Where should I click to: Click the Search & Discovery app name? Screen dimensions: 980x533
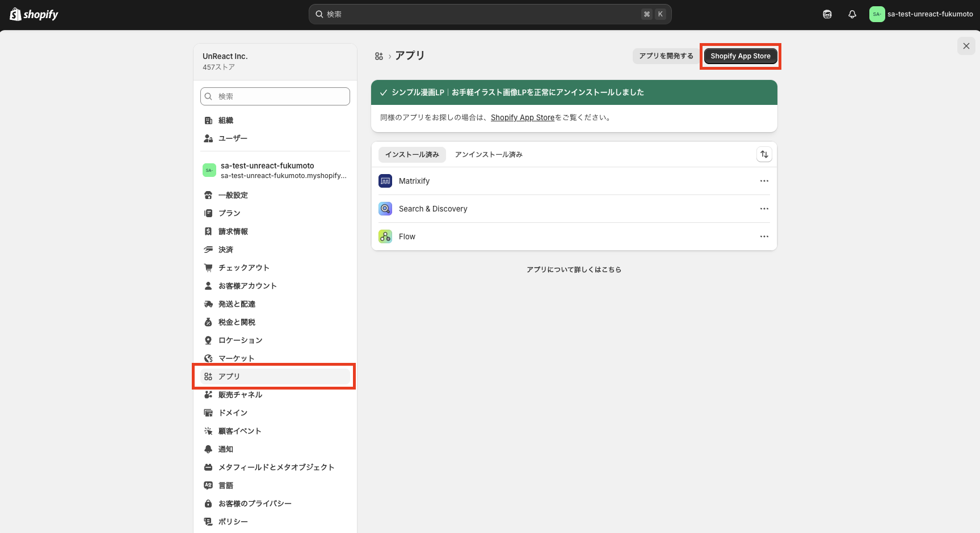click(x=433, y=209)
